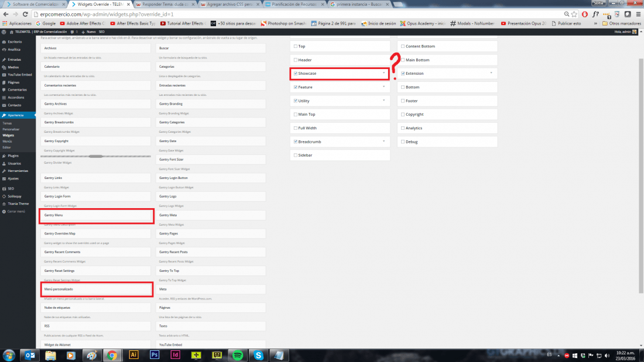Viewport: 644px width, 362px height.
Task: Expand the Utility widget area arrow
Action: click(x=384, y=100)
